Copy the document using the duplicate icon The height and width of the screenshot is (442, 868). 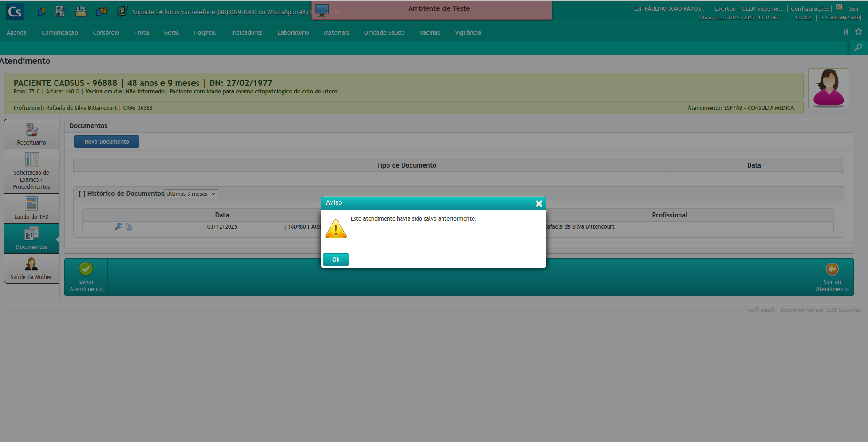point(129,227)
